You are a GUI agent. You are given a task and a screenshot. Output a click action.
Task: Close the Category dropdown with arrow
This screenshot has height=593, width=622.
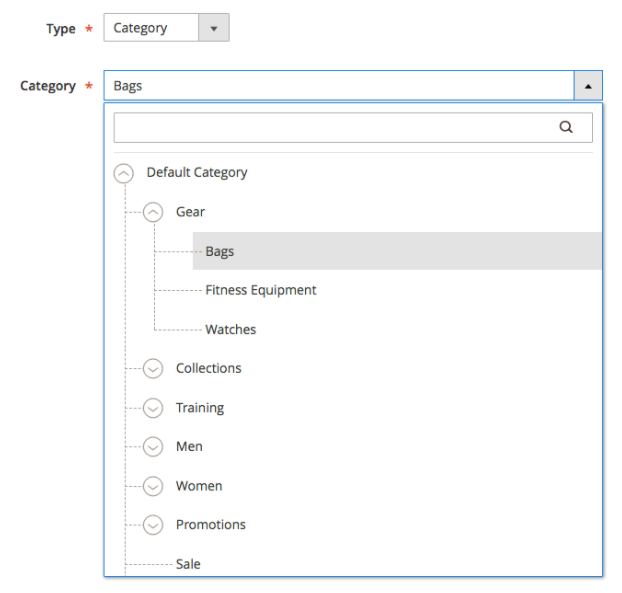[x=587, y=86]
